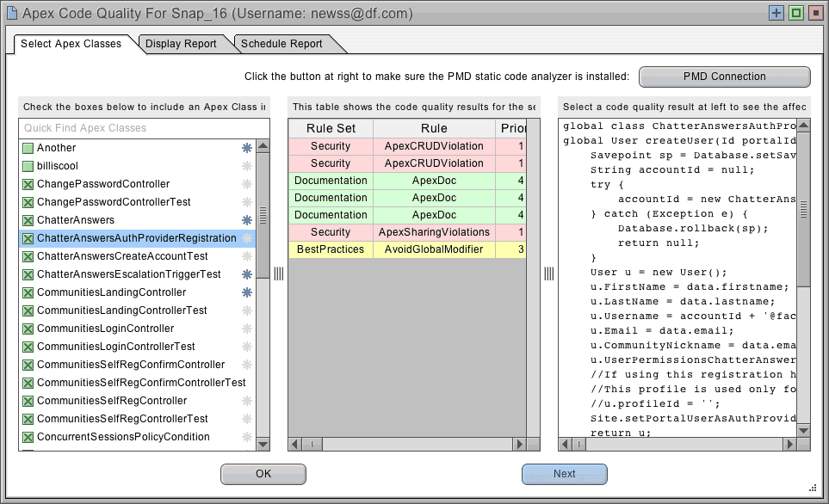Click the left arrow of the code pane horizontal scrollbar

click(566, 445)
